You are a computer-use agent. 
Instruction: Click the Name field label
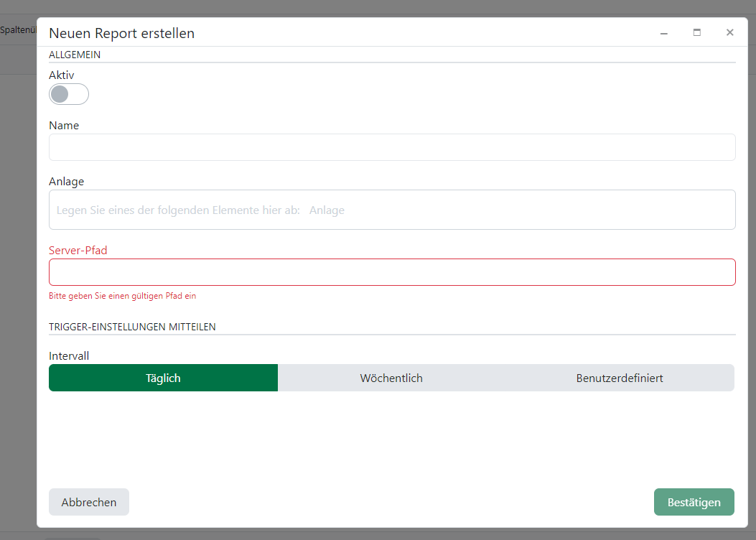click(x=64, y=125)
